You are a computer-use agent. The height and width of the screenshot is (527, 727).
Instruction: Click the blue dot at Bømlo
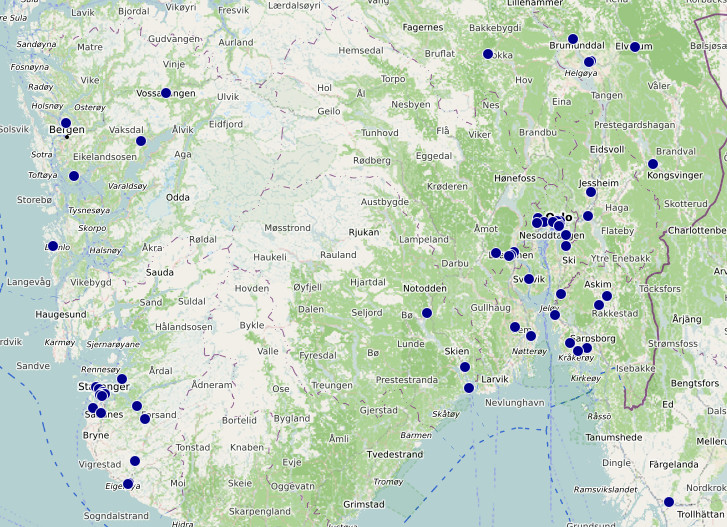click(52, 246)
